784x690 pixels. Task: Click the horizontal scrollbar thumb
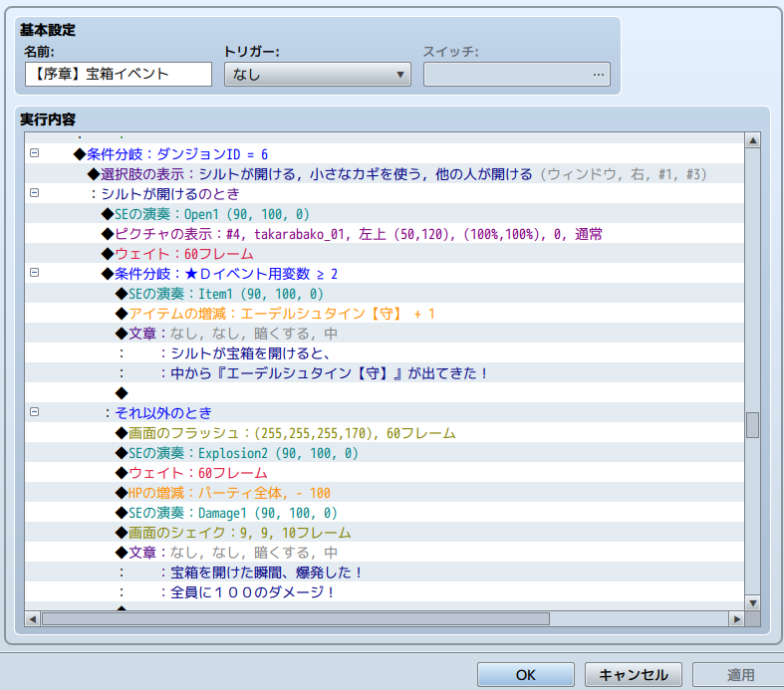[x=296, y=619]
